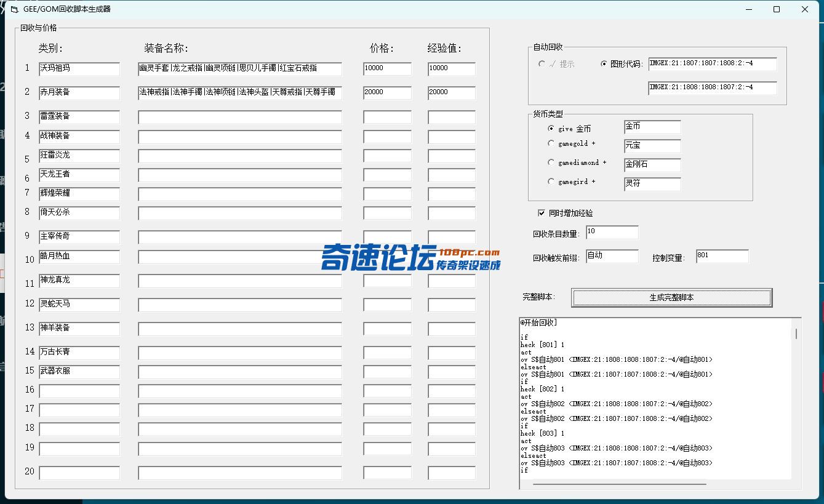The width and height of the screenshot is (824, 504).
Task: Click the 沃玛祖玛 category field
Action: [x=79, y=69]
